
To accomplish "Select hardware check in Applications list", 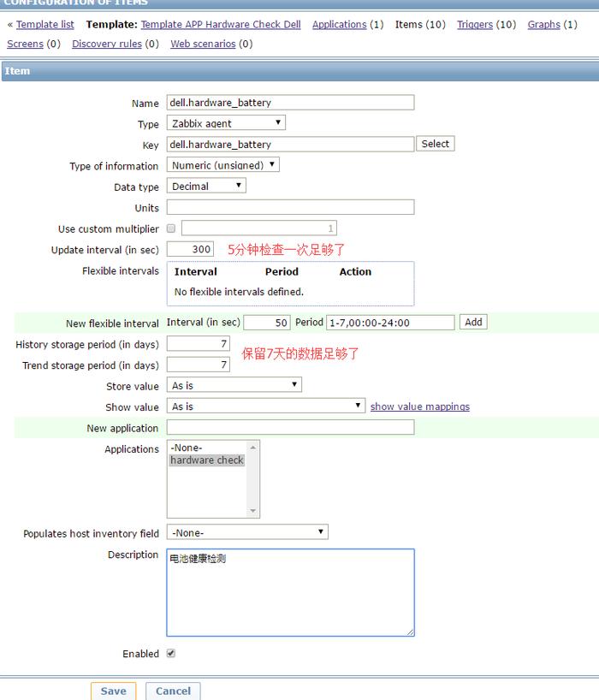I will [207, 460].
